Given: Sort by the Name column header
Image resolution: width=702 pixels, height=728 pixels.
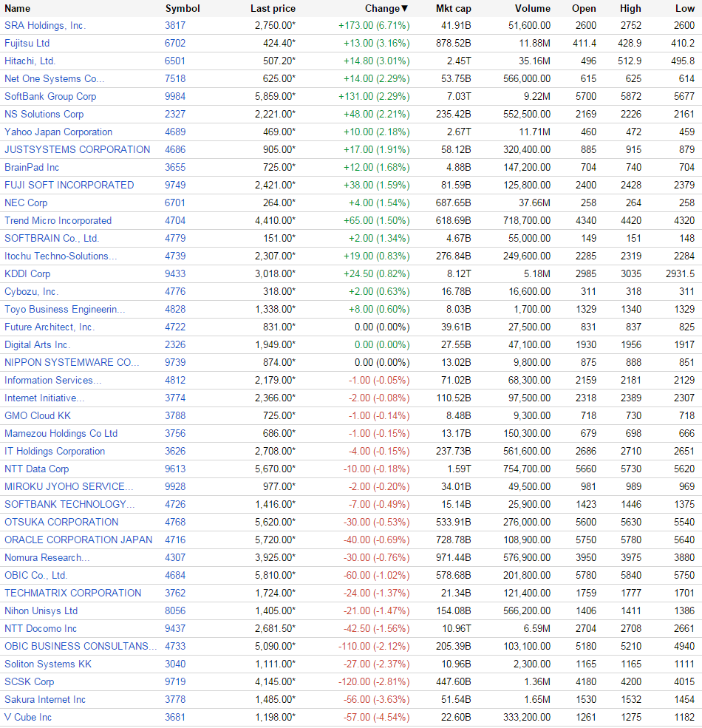Looking at the screenshot, I should (17, 8).
